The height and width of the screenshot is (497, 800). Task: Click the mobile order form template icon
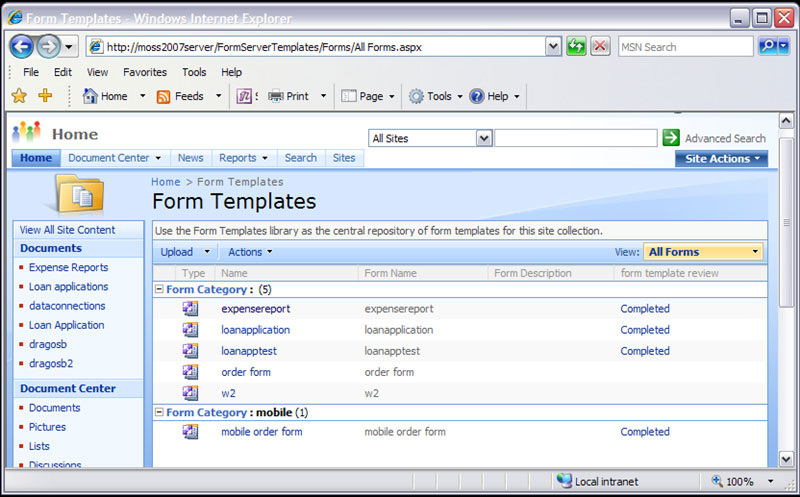pos(190,432)
